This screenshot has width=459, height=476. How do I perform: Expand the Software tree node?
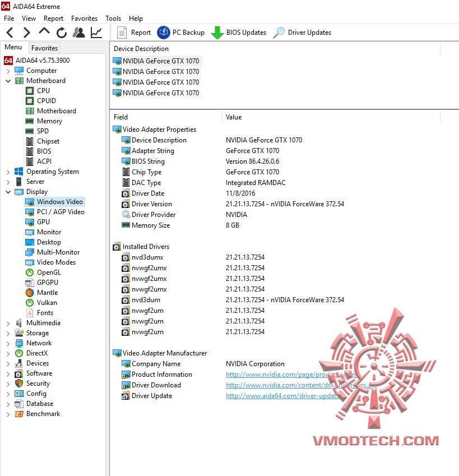pyautogui.click(x=8, y=374)
